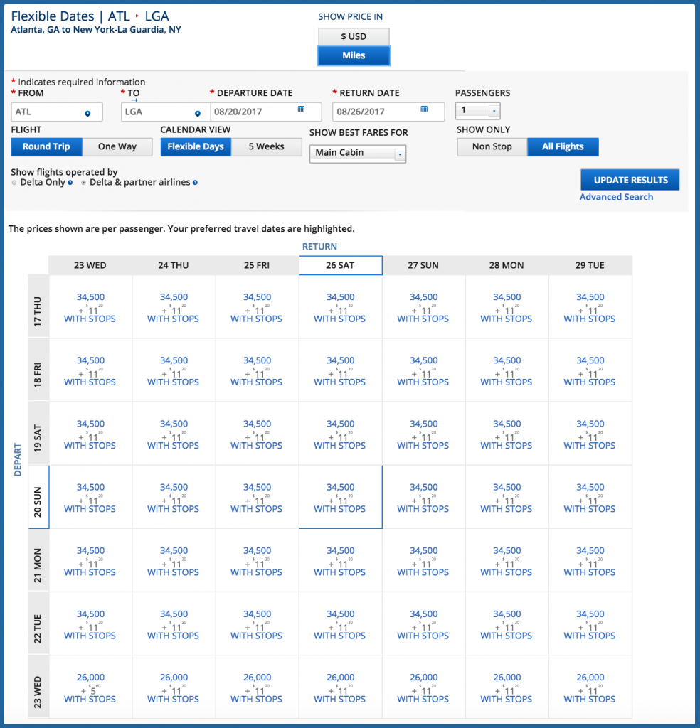Click the info icon beside Delta Only
The width and height of the screenshot is (700, 728).
click(70, 183)
